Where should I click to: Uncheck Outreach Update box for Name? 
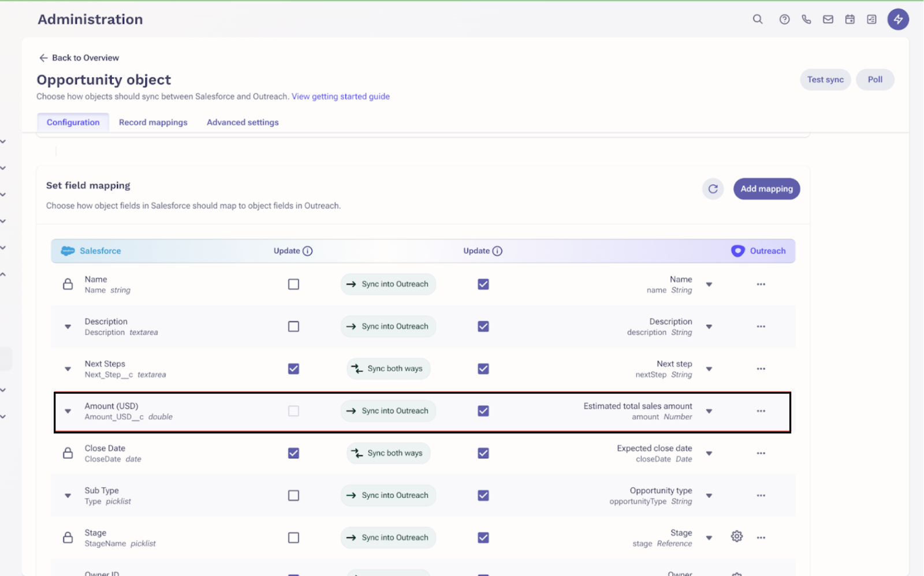pos(483,284)
